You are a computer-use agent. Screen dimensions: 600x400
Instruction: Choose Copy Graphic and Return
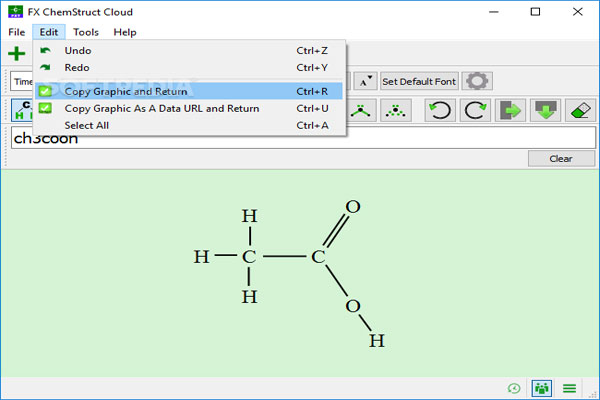[x=126, y=91]
